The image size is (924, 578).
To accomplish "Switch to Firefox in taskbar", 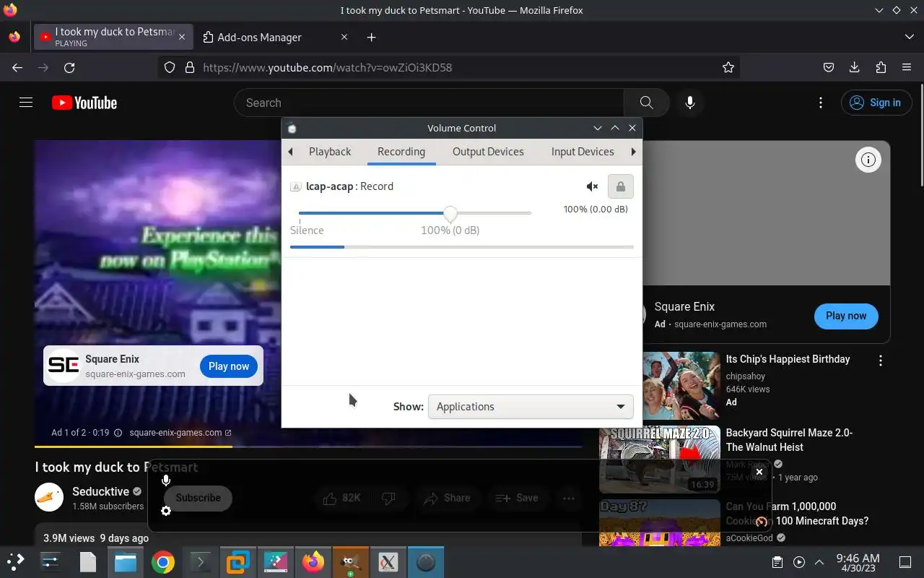I will (313, 561).
